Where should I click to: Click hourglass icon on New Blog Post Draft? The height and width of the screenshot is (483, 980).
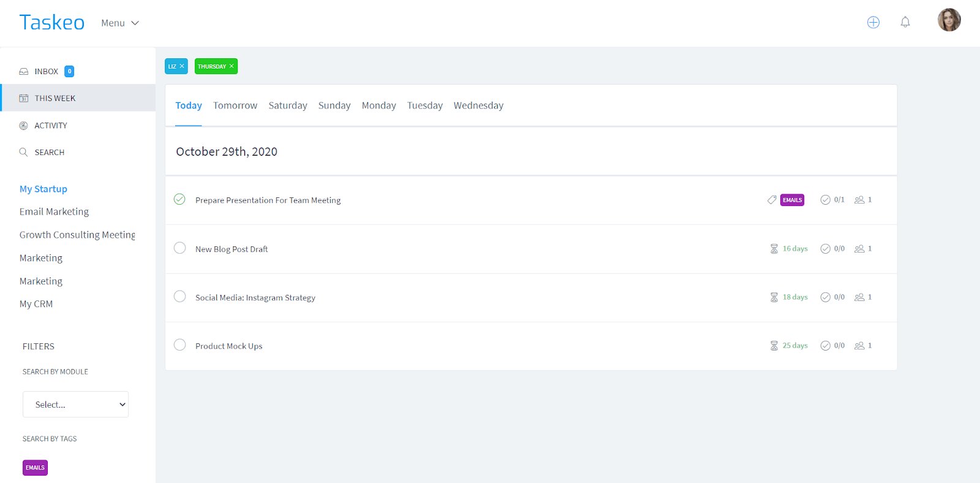coord(774,249)
